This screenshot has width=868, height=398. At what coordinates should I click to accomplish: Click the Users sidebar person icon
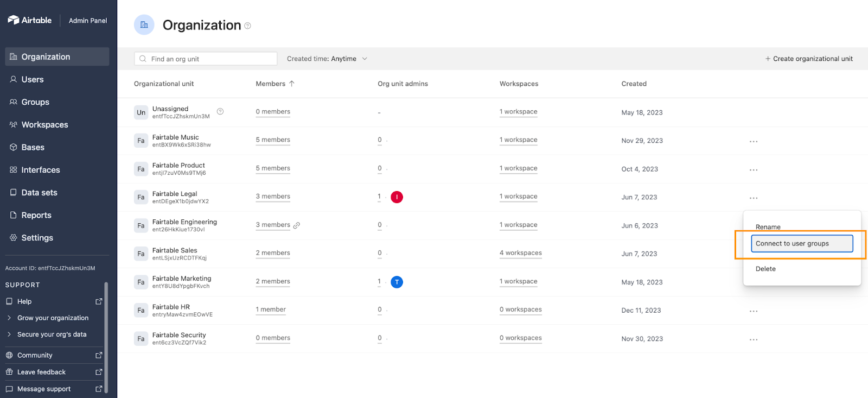(14, 79)
